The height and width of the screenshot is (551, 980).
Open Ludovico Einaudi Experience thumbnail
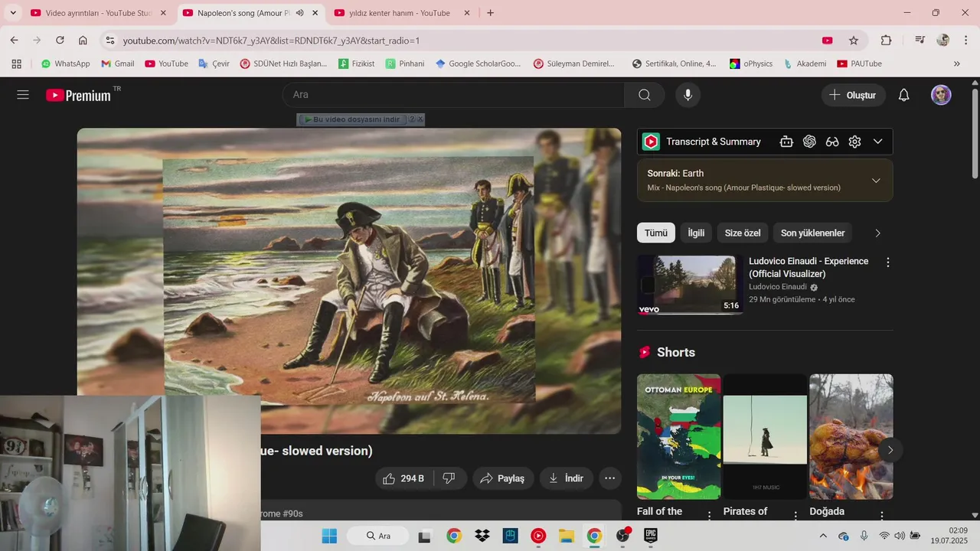[x=690, y=285]
